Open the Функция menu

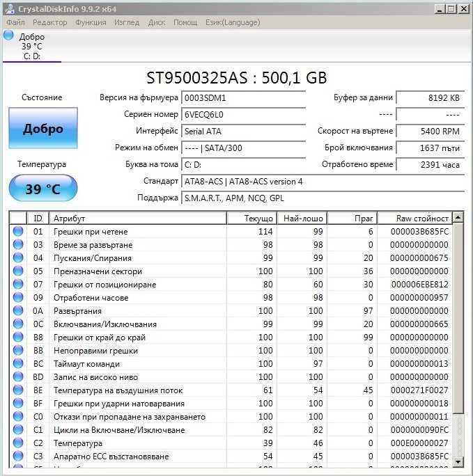pos(91,22)
